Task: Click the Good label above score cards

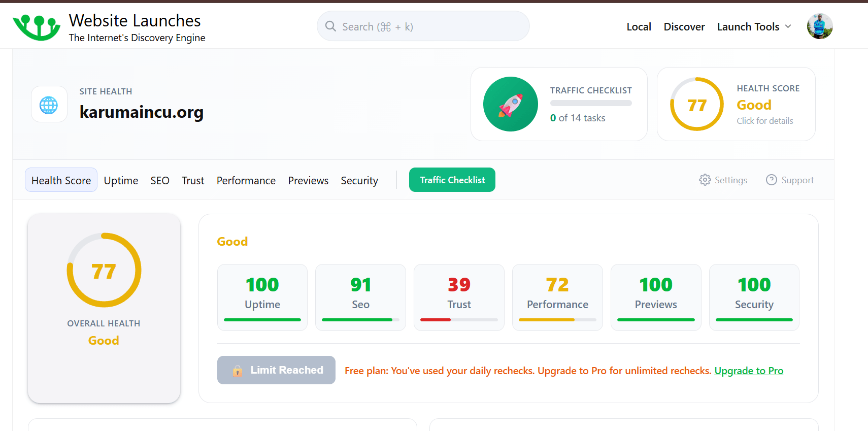Action: coord(232,242)
